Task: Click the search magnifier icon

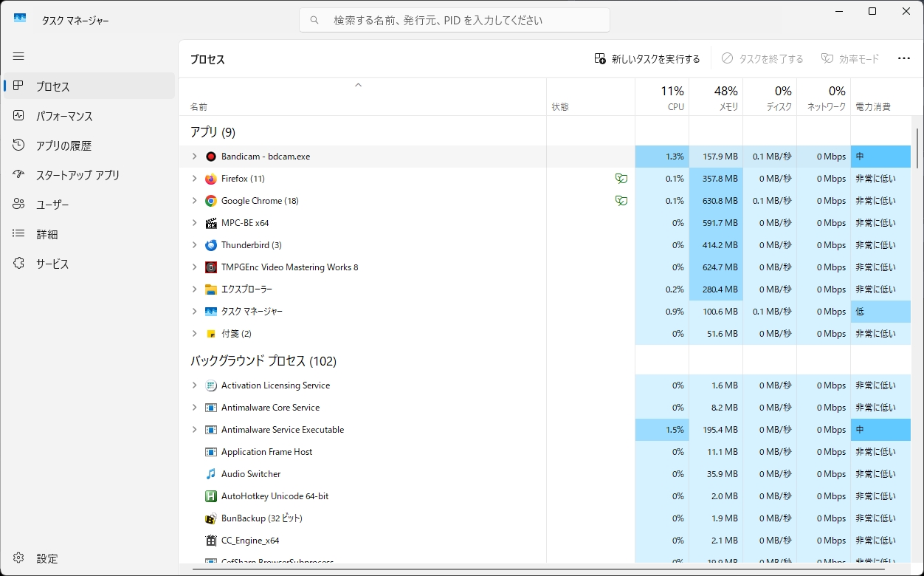Action: pyautogui.click(x=315, y=20)
